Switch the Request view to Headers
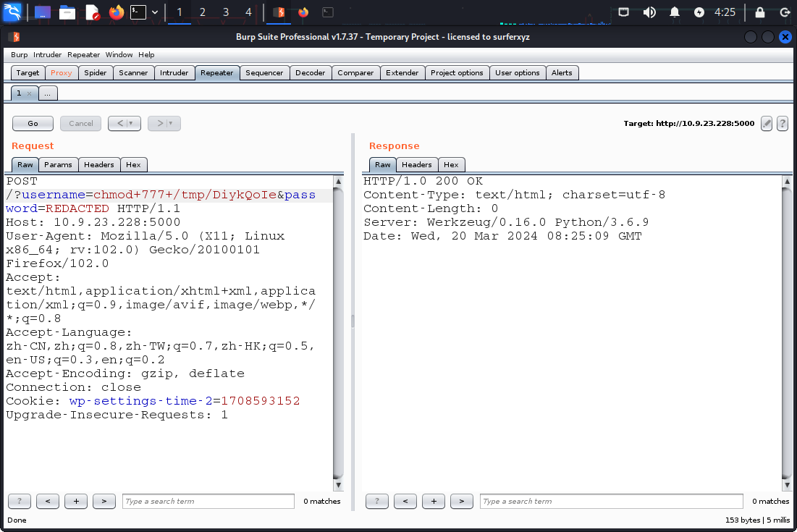Viewport: 797px width, 532px height. coord(99,164)
